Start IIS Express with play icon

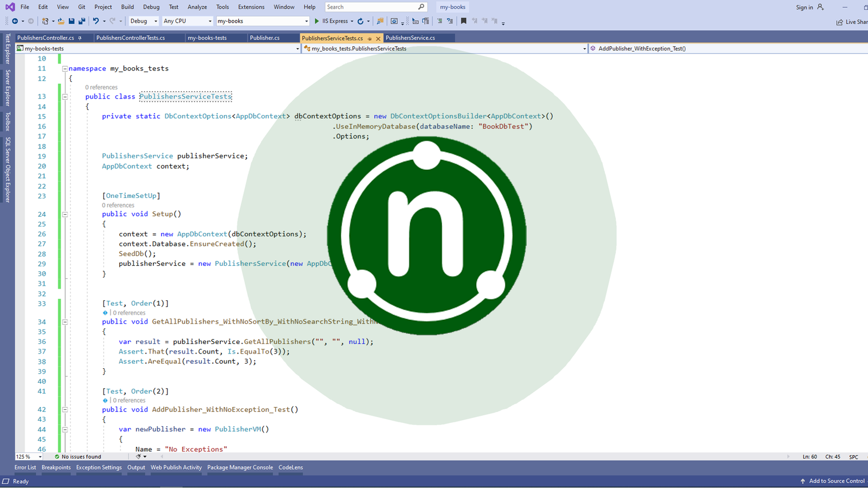[317, 21]
